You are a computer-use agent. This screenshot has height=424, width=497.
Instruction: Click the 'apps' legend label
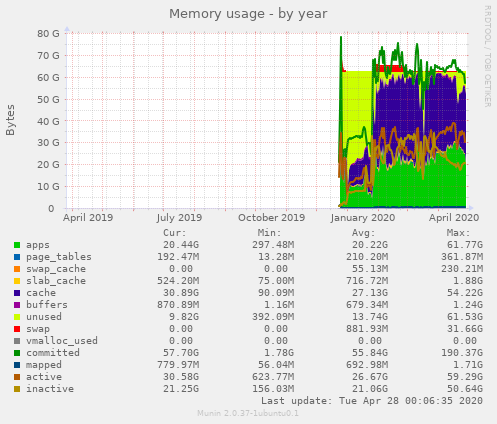[38, 245]
